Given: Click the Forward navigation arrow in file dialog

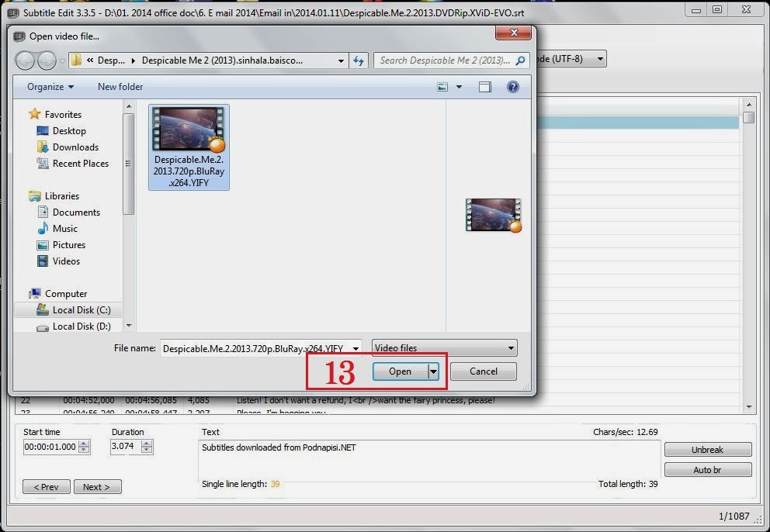Looking at the screenshot, I should 47,60.
